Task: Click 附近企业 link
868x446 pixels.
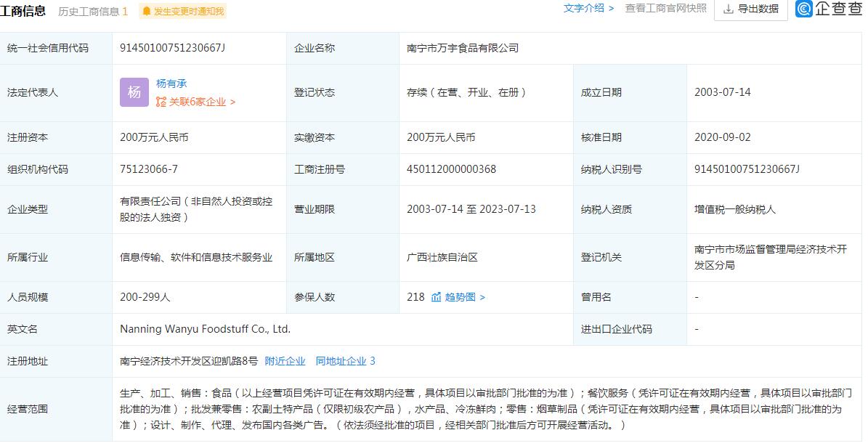Action: 285,361
